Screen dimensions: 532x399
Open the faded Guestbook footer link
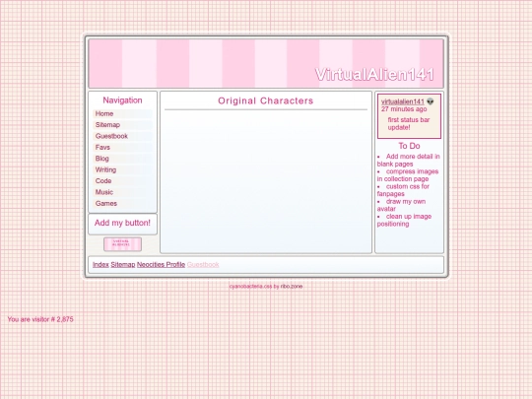pyautogui.click(x=203, y=265)
